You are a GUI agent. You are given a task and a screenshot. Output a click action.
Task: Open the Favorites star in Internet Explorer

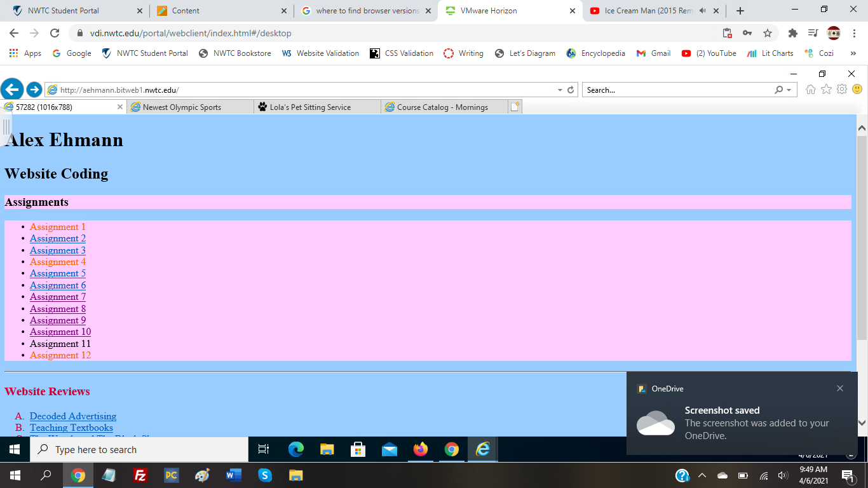[826, 90]
